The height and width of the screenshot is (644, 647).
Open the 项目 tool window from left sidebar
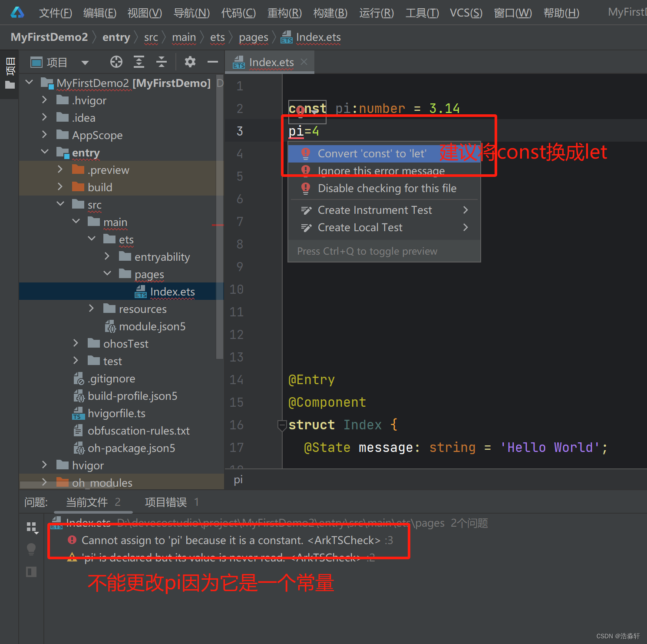coord(10,73)
